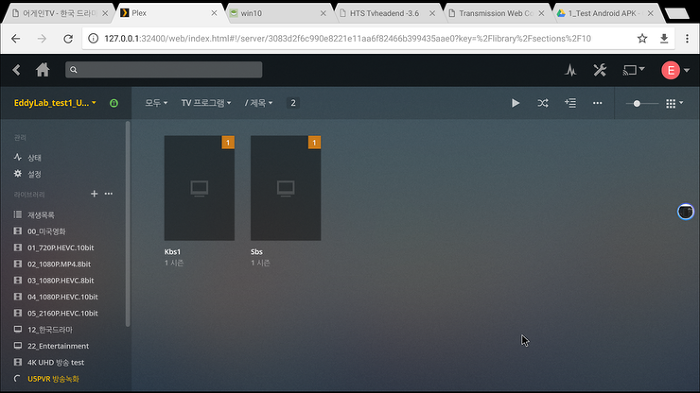This screenshot has width=700, height=393.
Task: Click "1 시즌" text under Kbs1
Action: (x=174, y=263)
